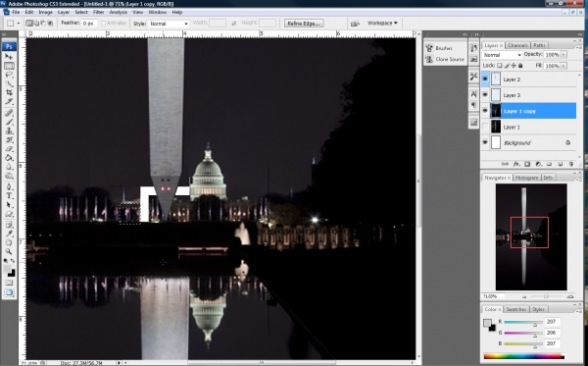The width and height of the screenshot is (588, 366).
Task: Open the Analysis menu
Action: coord(119,12)
